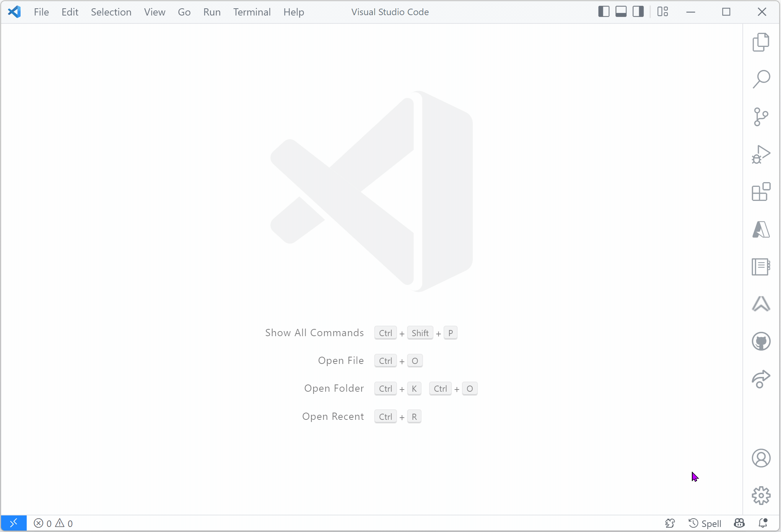Click the Spell status bar item

705,523
